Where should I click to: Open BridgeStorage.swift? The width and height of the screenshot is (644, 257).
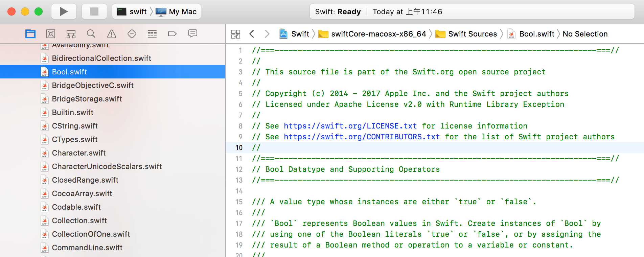113,99
